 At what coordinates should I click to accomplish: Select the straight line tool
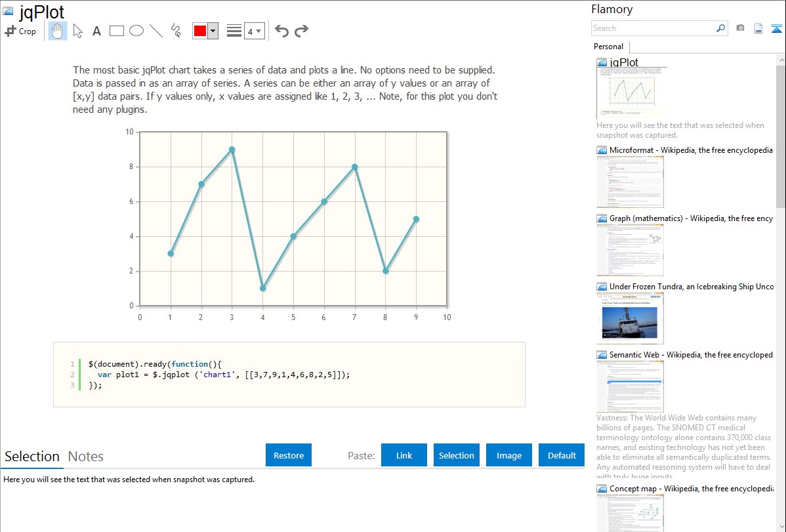(x=156, y=31)
